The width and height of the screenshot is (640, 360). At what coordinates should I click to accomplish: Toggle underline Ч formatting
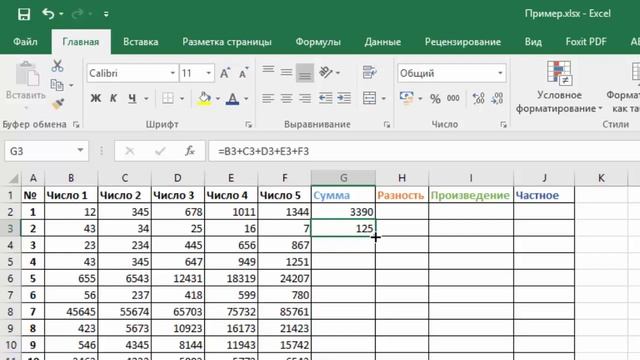click(x=132, y=98)
